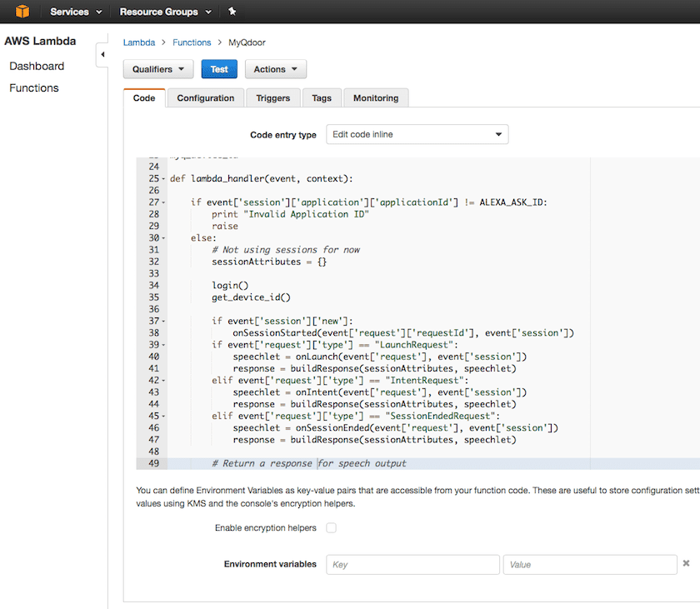This screenshot has height=609, width=700.
Task: Enable encryption helpers checkbox
Action: coord(331,528)
